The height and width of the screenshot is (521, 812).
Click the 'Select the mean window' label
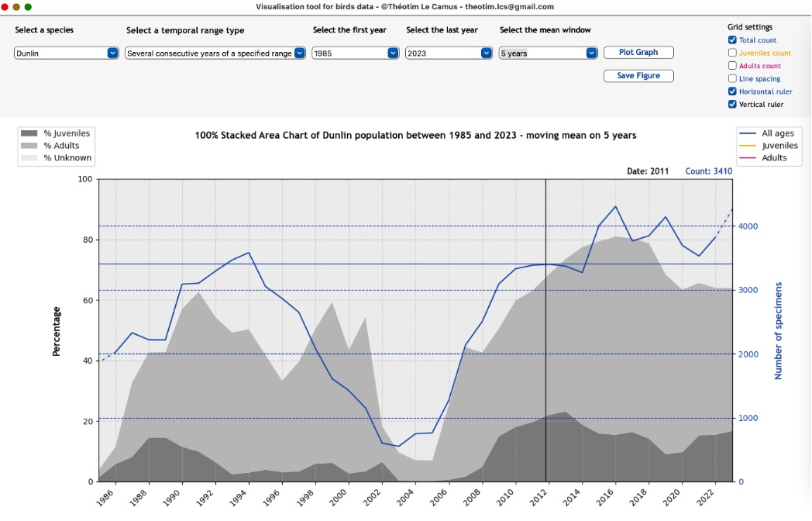click(545, 30)
